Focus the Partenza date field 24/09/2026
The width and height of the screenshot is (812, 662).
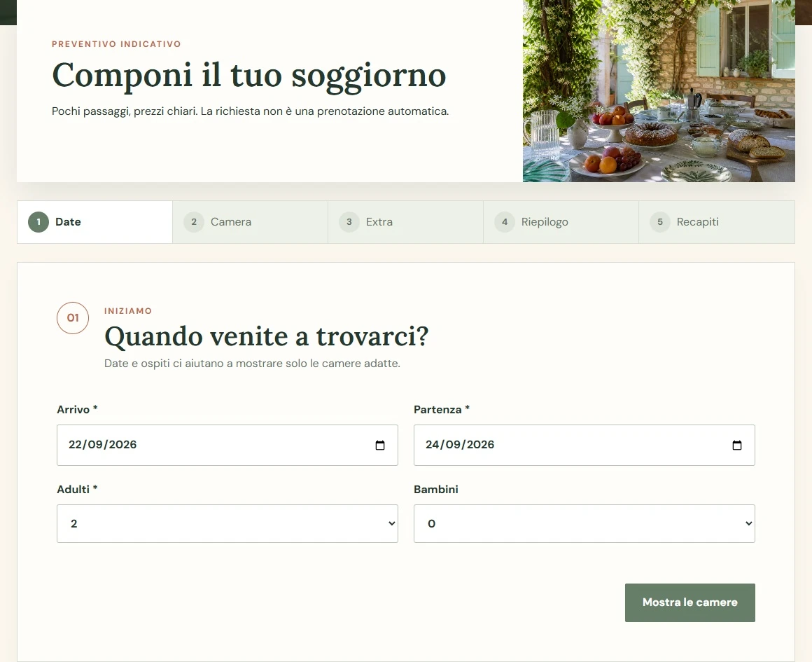pyautogui.click(x=584, y=446)
